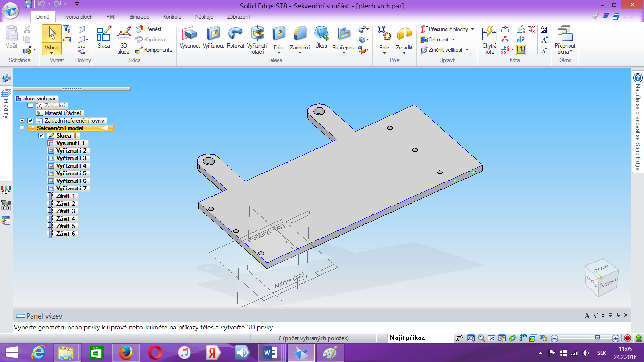Open the blue help question mark
The image size is (644, 362).
pyautogui.click(x=638, y=78)
